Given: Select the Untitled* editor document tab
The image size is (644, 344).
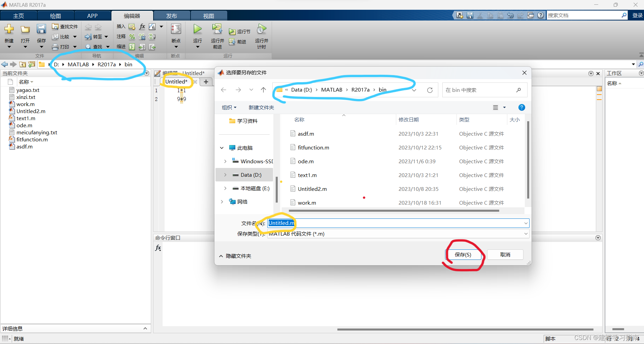Looking at the screenshot, I should tap(176, 82).
